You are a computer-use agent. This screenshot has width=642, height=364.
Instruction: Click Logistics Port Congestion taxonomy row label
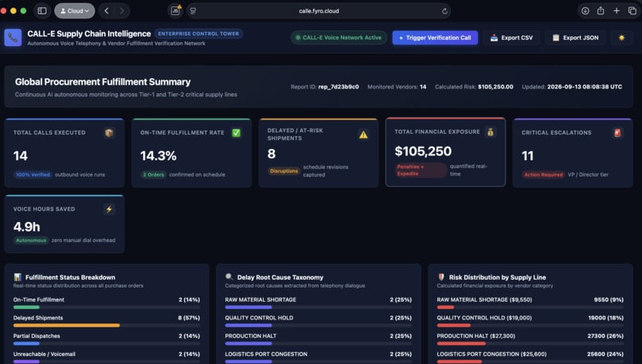point(266,354)
